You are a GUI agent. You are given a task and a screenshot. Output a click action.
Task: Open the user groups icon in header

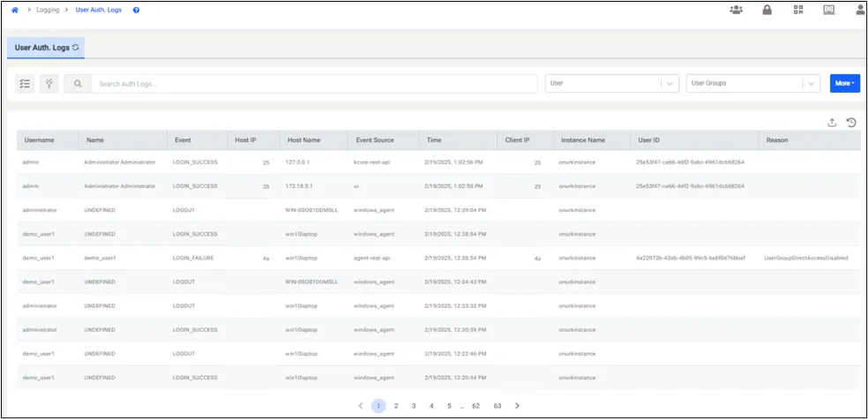tap(737, 10)
